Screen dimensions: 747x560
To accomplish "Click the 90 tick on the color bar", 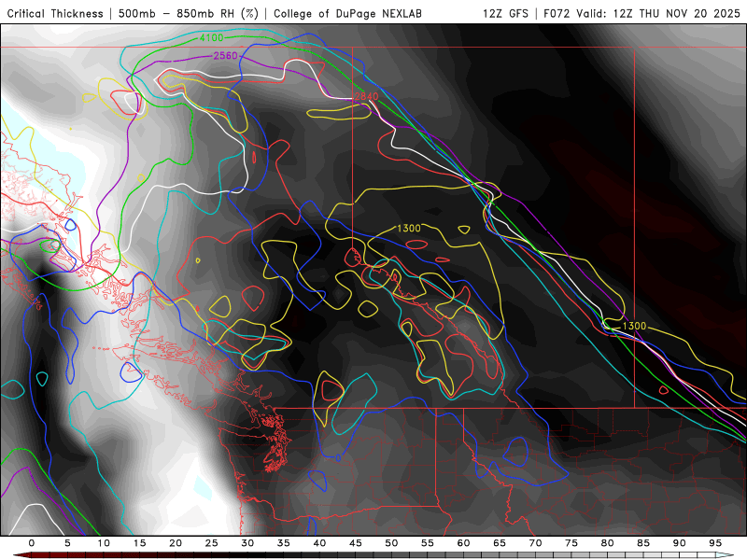I will 680,543.
